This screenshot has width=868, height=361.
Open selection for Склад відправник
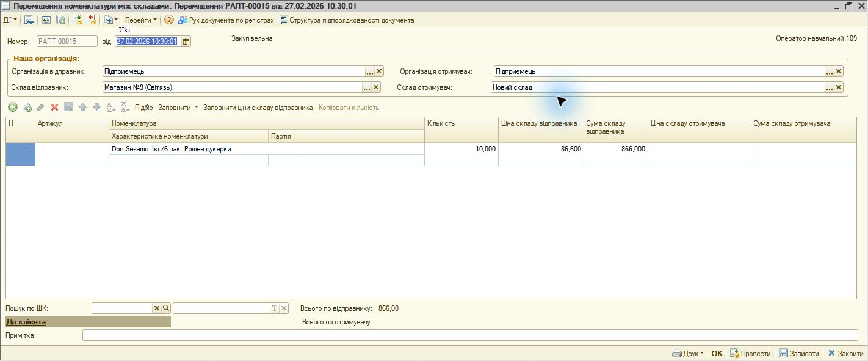pyautogui.click(x=366, y=87)
